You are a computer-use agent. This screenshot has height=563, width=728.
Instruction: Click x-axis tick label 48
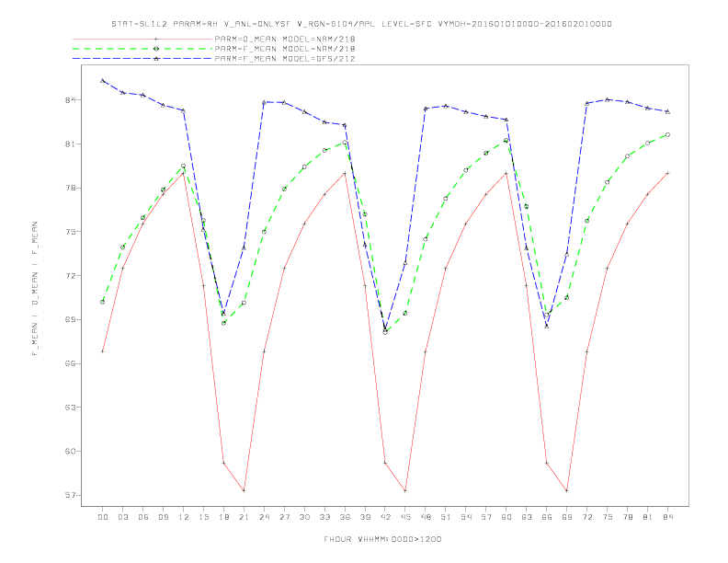tap(426, 517)
